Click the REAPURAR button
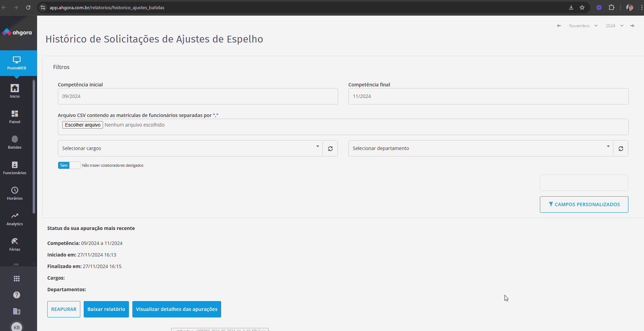The image size is (644, 331). 64,309
